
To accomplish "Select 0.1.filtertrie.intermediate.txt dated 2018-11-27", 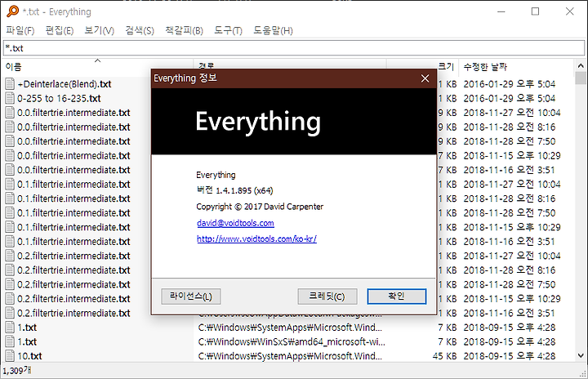I will point(73,185).
